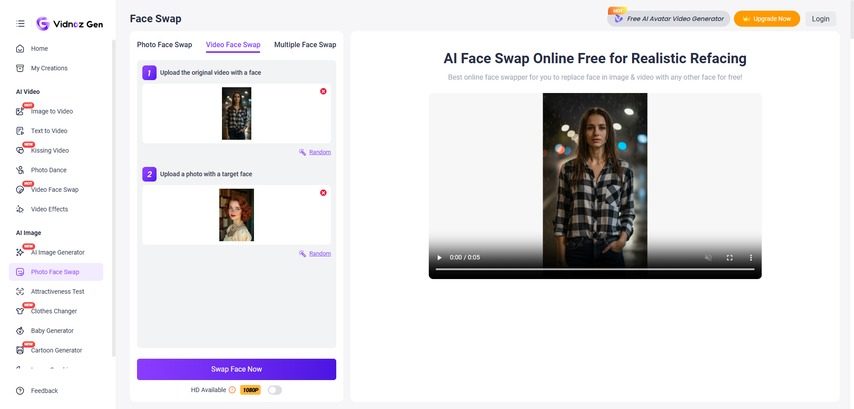
Task: Switch to the Photo Face Swap tab
Action: click(164, 45)
